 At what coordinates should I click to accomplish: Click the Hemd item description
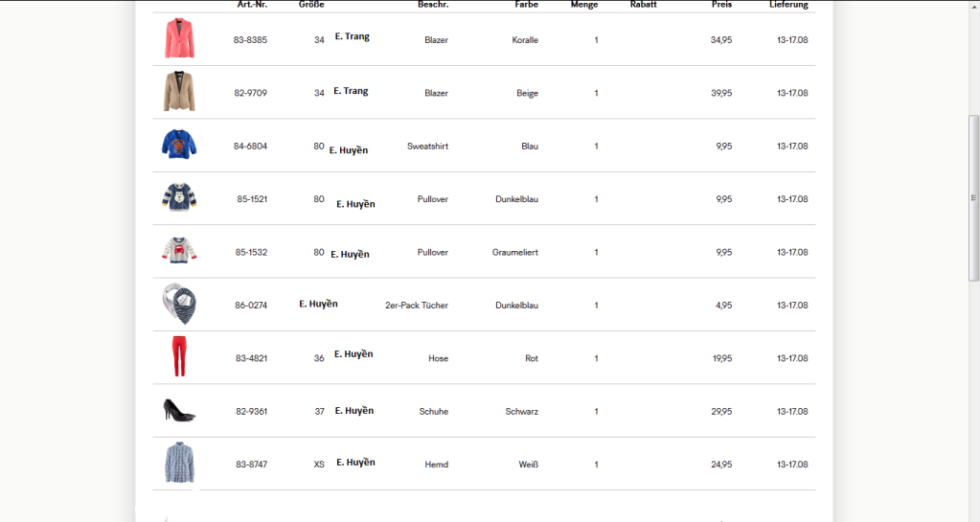pos(437,465)
